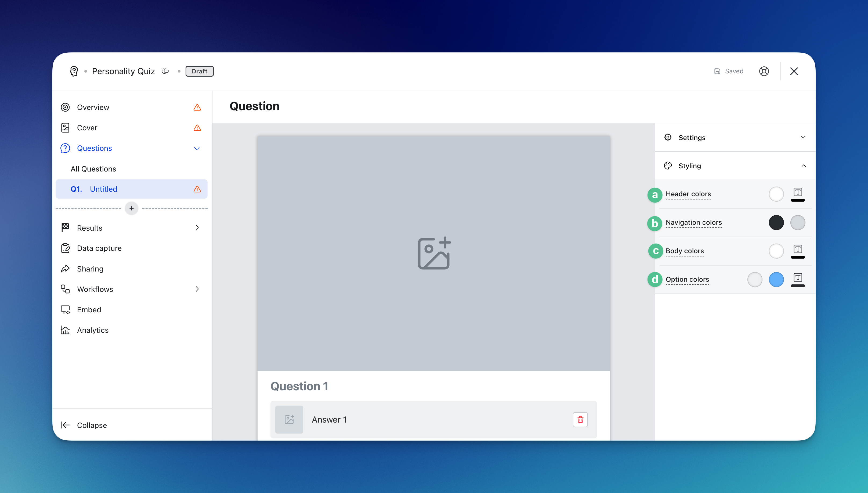Image resolution: width=868 pixels, height=493 pixels.
Task: Open the help lifebuoy icon
Action: (764, 71)
